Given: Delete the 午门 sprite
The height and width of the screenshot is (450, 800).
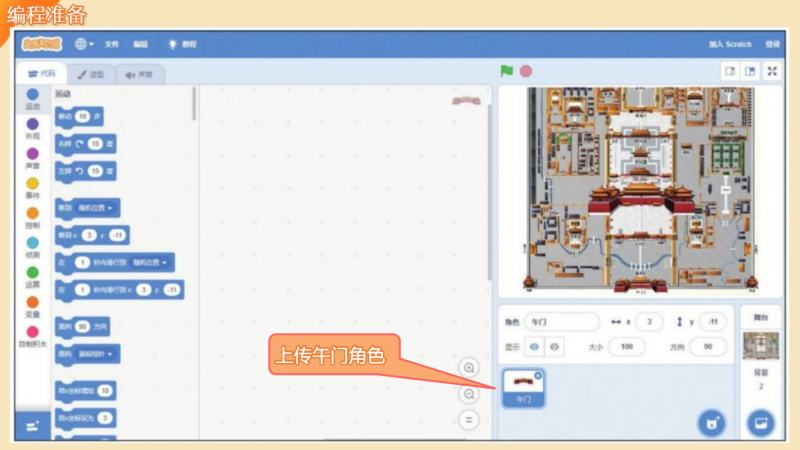Looking at the screenshot, I should click(x=538, y=376).
